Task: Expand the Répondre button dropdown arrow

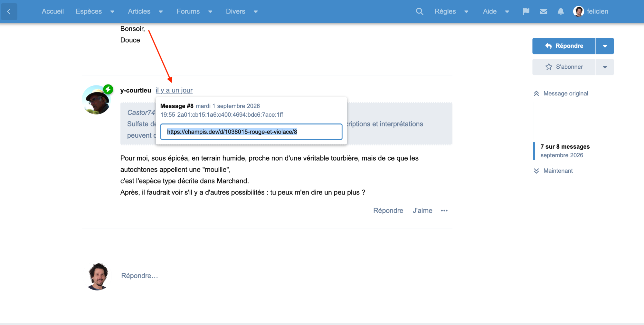Action: click(605, 46)
